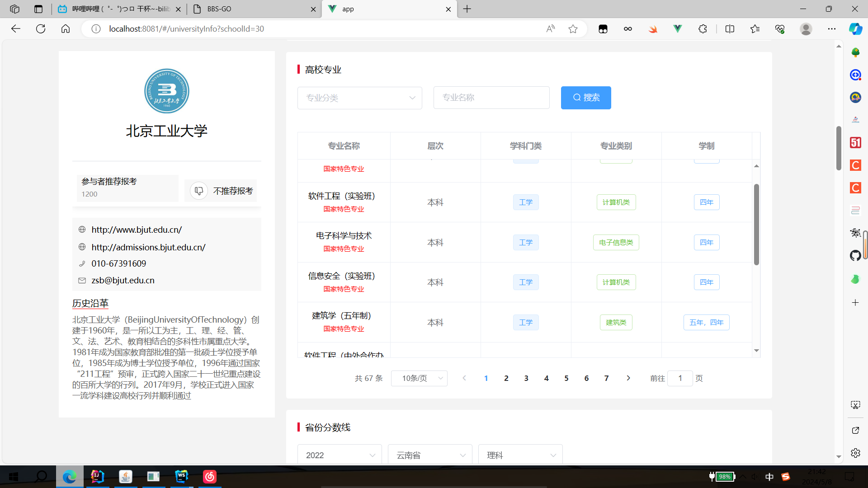Open the 云南省 province dropdown

coord(430,455)
